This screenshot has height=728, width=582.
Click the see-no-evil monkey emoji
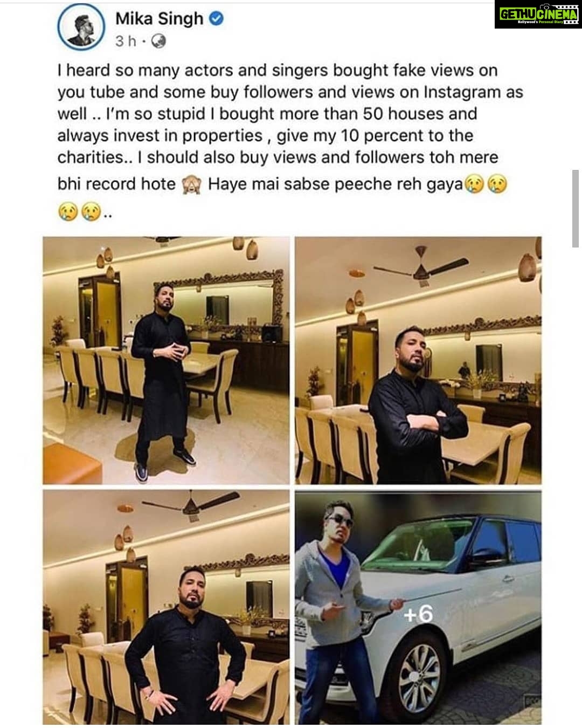tap(191, 185)
